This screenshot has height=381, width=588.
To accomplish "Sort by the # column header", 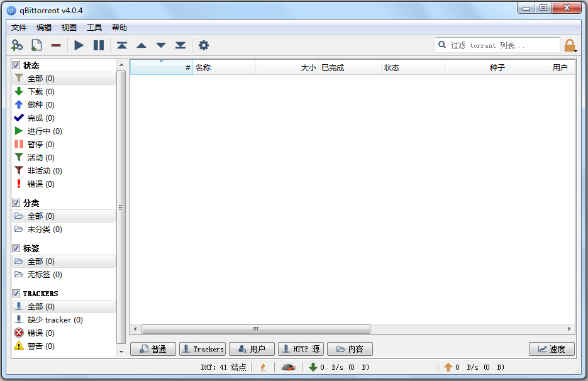I will click(x=162, y=67).
